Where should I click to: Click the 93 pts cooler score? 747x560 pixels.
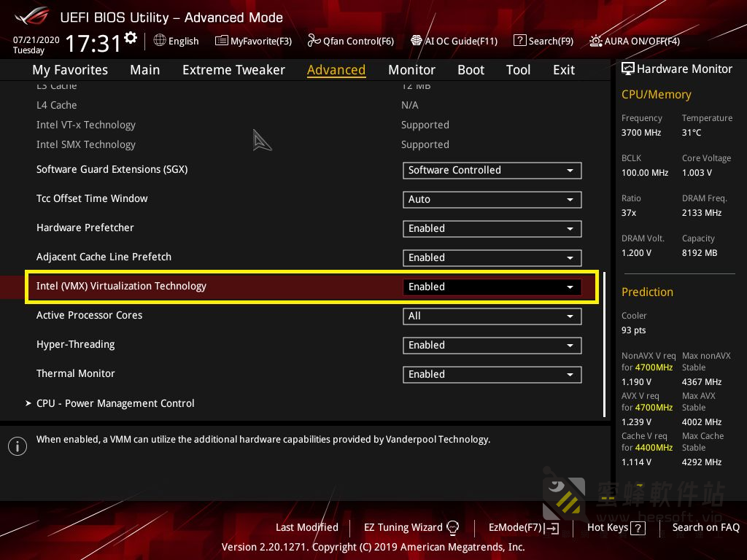pyautogui.click(x=634, y=330)
